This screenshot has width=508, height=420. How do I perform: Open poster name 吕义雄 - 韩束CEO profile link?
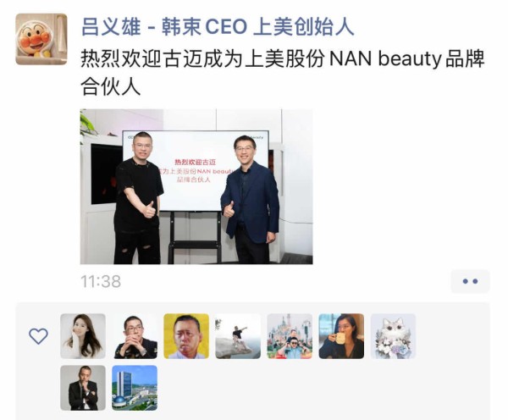(x=218, y=26)
